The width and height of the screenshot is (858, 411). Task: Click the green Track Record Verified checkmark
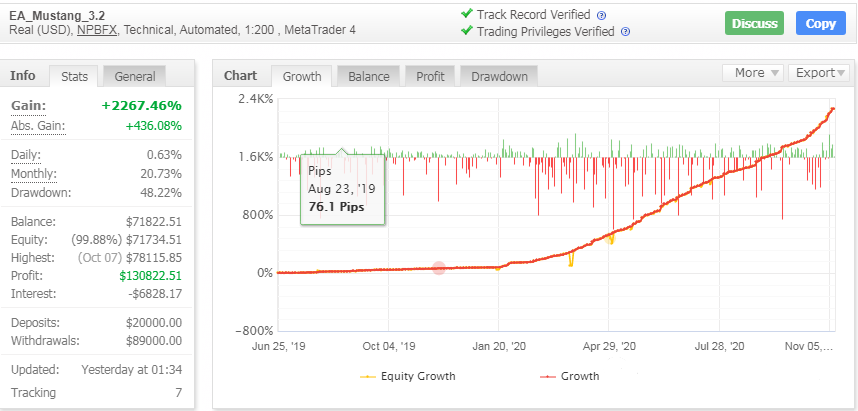pyautogui.click(x=466, y=14)
